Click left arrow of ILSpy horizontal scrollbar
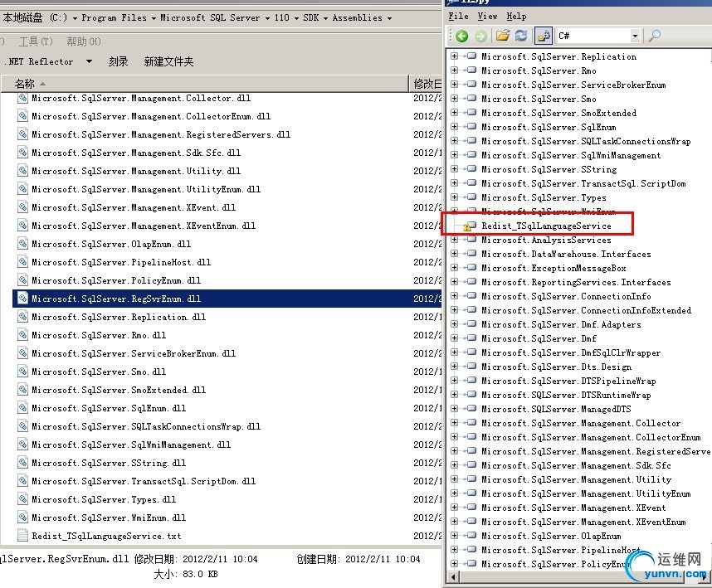 pos(453,577)
